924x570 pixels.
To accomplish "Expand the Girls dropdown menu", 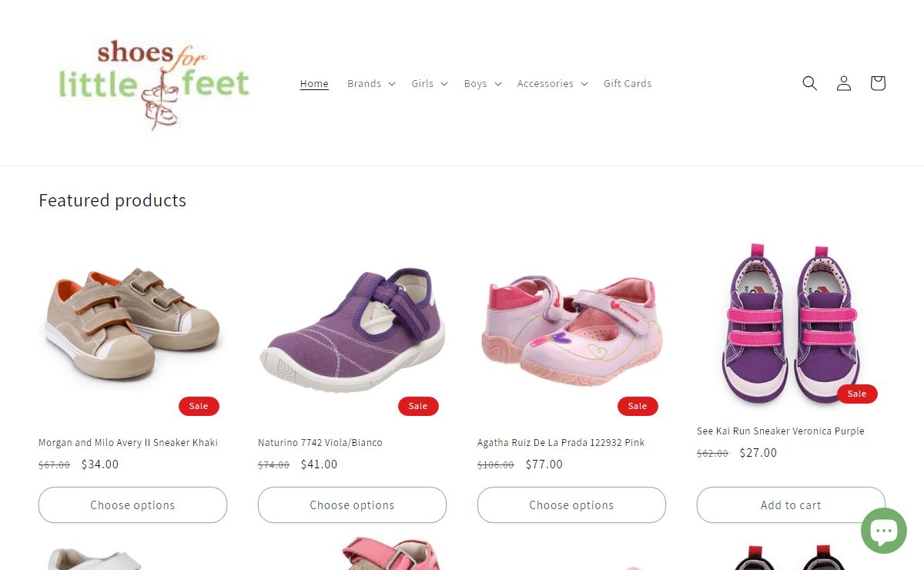I will 430,83.
